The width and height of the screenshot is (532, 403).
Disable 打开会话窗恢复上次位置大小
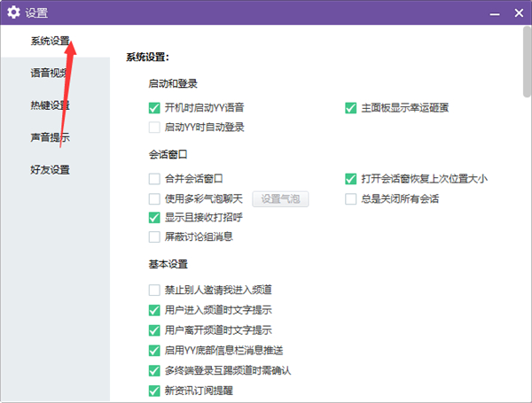tap(351, 179)
